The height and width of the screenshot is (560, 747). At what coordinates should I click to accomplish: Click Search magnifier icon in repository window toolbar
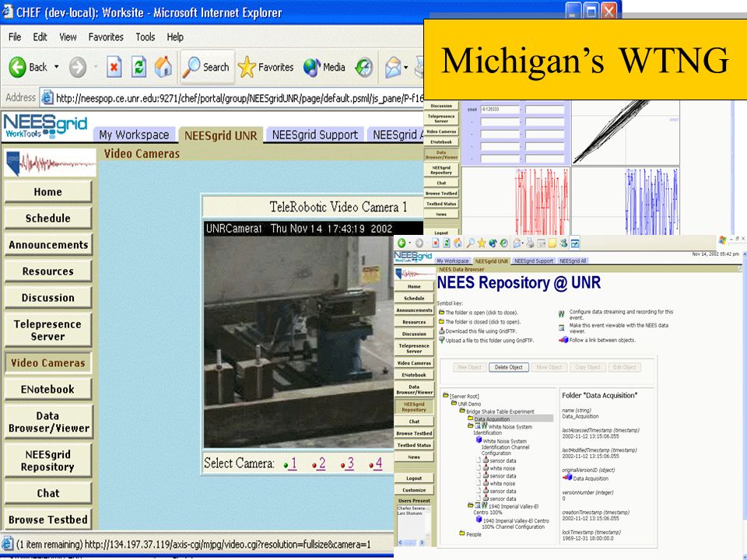pos(470,243)
